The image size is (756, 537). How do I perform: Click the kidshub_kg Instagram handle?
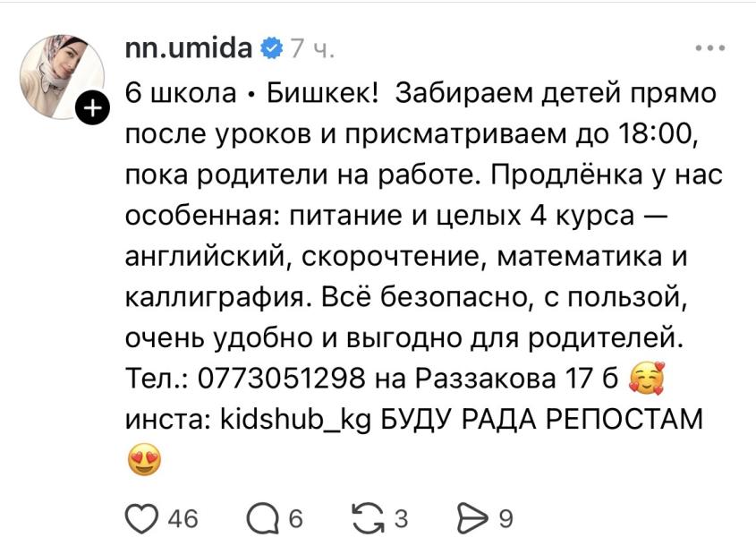pyautogui.click(x=296, y=419)
